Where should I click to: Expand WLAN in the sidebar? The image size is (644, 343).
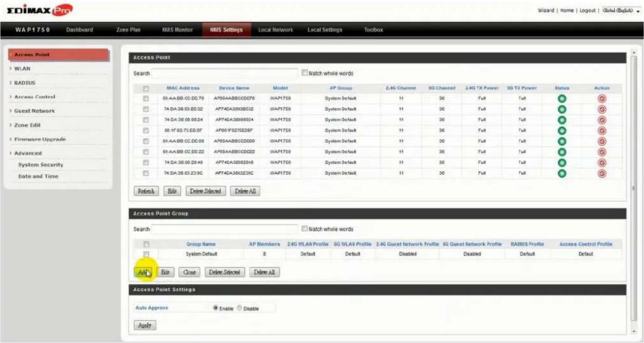tap(23, 68)
